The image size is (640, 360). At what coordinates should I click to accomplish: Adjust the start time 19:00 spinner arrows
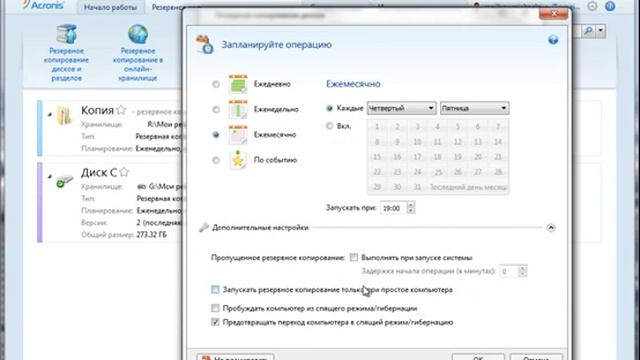point(411,208)
